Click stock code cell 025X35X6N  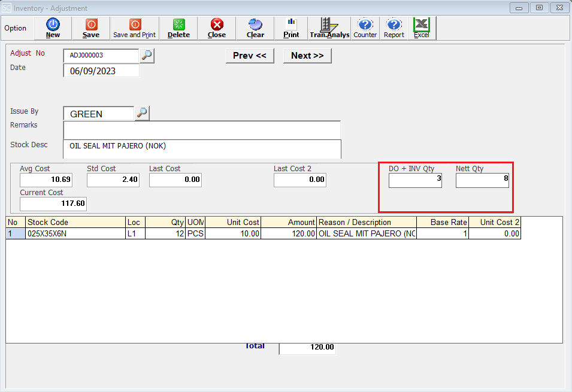(75, 234)
